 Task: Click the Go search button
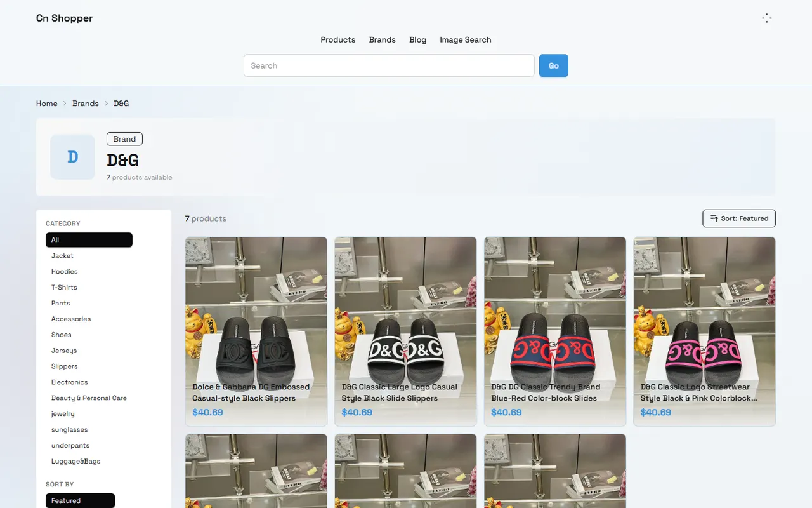pyautogui.click(x=554, y=66)
